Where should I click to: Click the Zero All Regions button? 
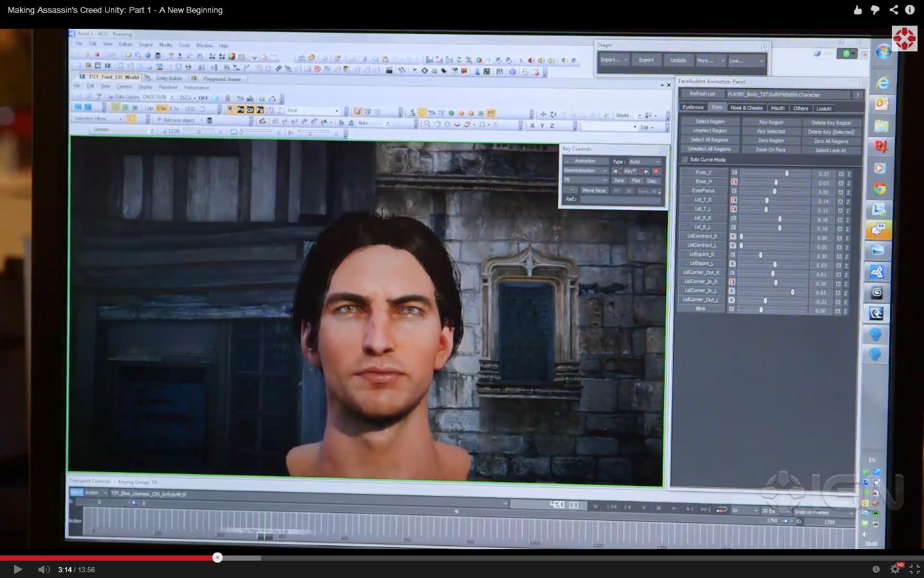pos(831,141)
